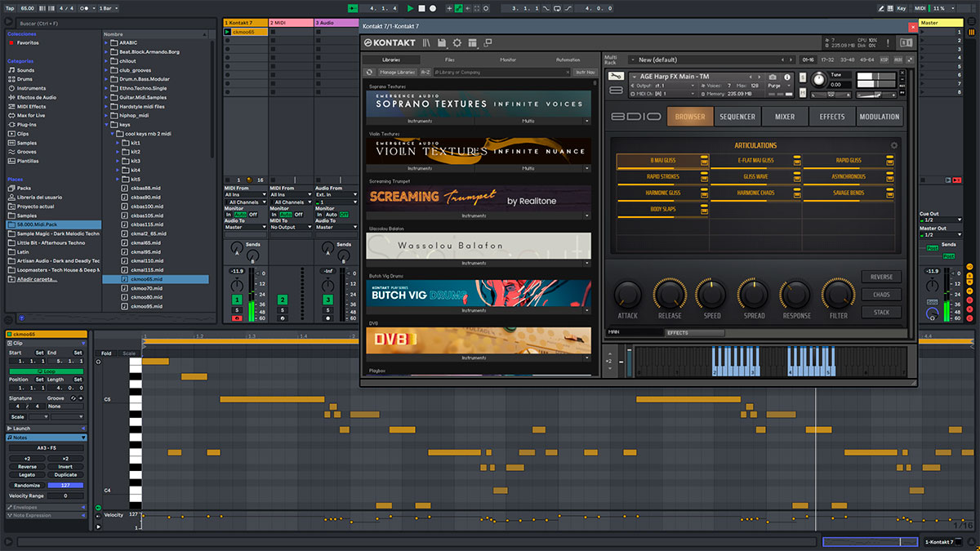Click the AGE Harp snapshot camera icon
The height and width of the screenshot is (551, 980).
tap(773, 76)
